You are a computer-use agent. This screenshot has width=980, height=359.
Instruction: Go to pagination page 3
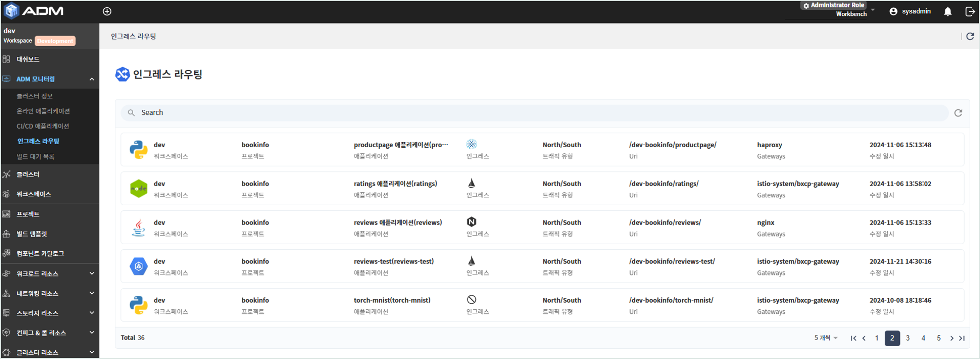point(908,338)
